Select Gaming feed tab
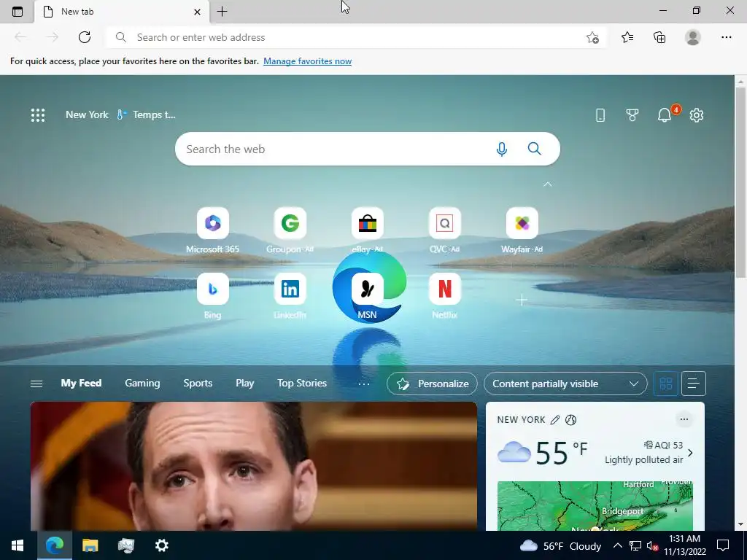The width and height of the screenshot is (747, 560). (x=142, y=383)
